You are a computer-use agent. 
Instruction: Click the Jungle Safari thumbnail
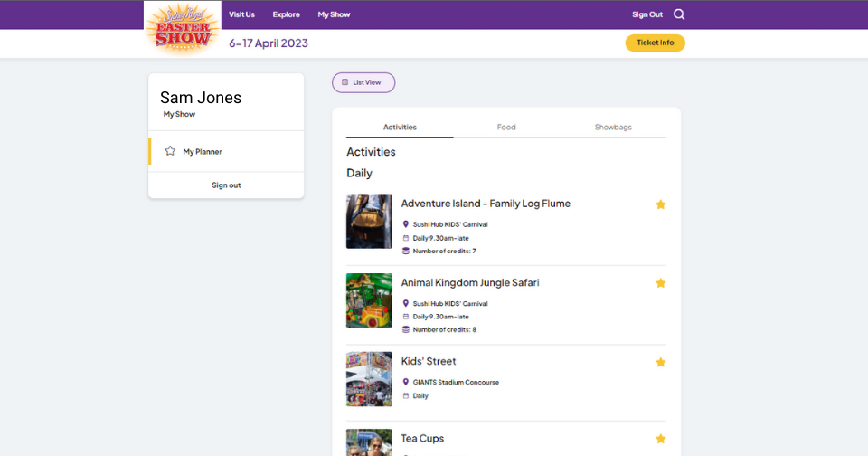click(369, 300)
